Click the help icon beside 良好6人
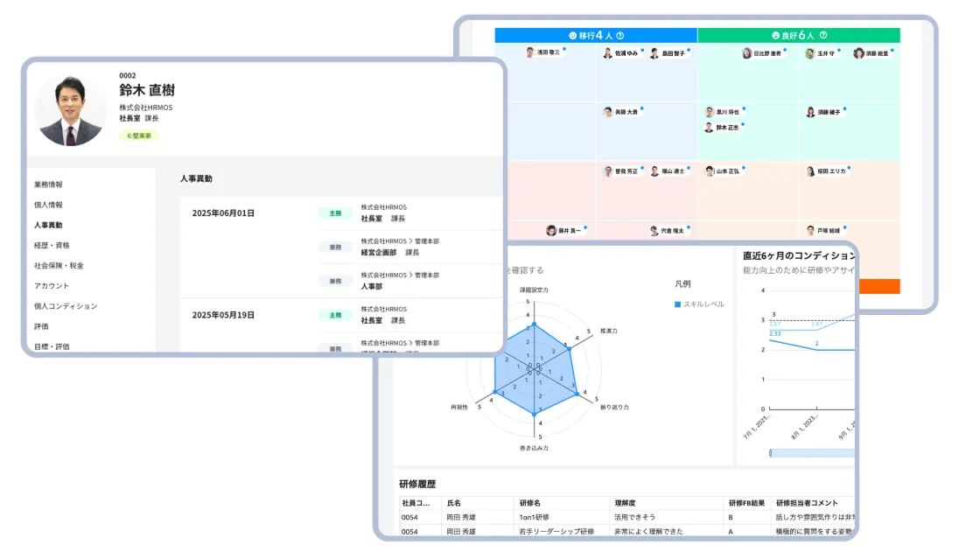This screenshot has width=980, height=552. click(823, 36)
